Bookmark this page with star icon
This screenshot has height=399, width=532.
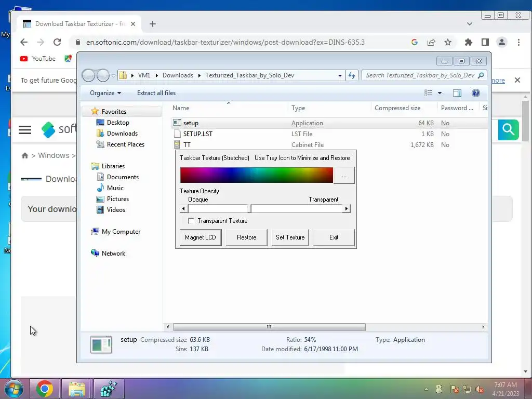click(448, 42)
